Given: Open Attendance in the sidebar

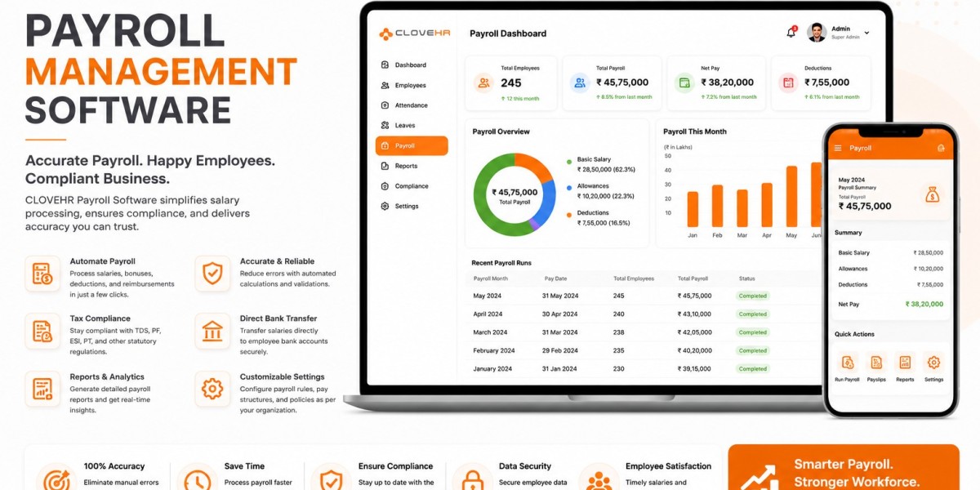Looking at the screenshot, I should [412, 105].
